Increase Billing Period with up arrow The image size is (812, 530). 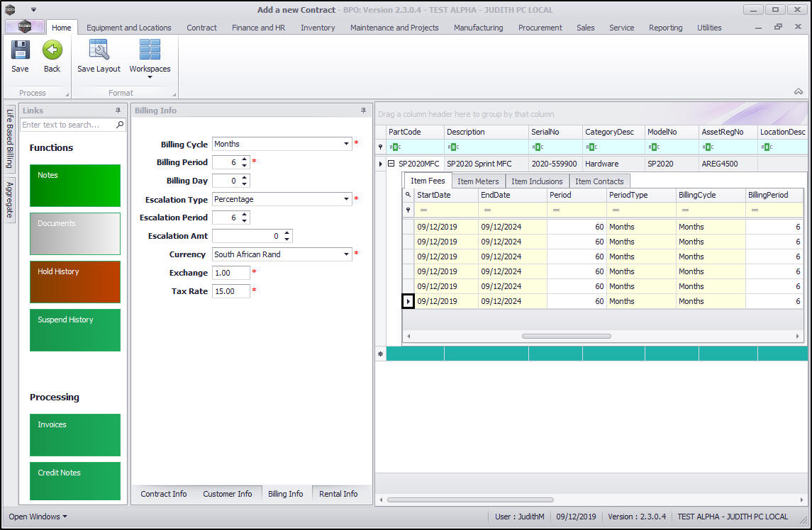click(245, 159)
